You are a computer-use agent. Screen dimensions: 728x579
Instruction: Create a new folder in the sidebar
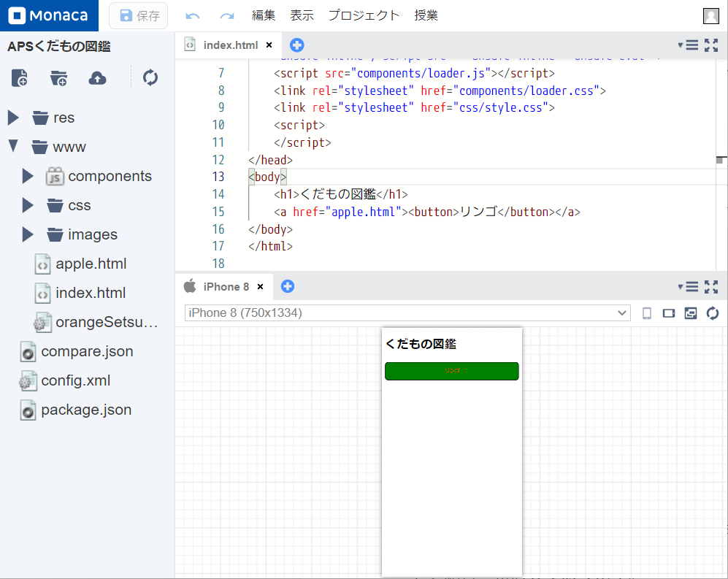pyautogui.click(x=58, y=78)
